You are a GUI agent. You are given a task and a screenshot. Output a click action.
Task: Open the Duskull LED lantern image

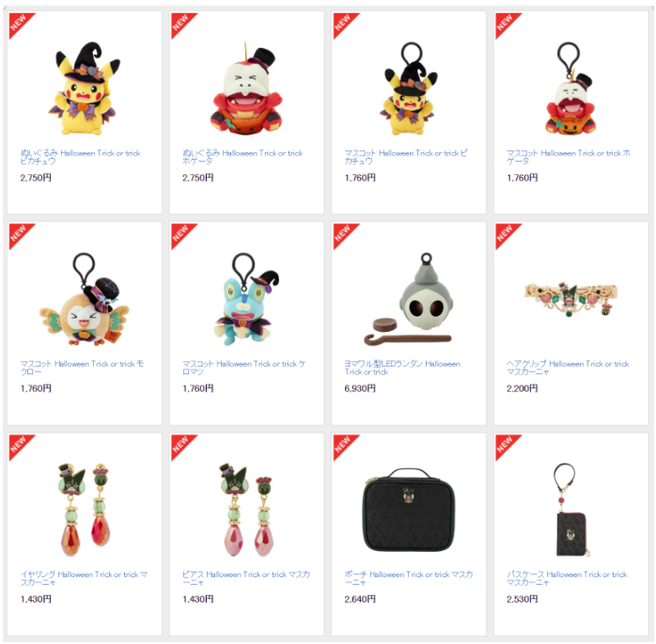[x=409, y=299]
